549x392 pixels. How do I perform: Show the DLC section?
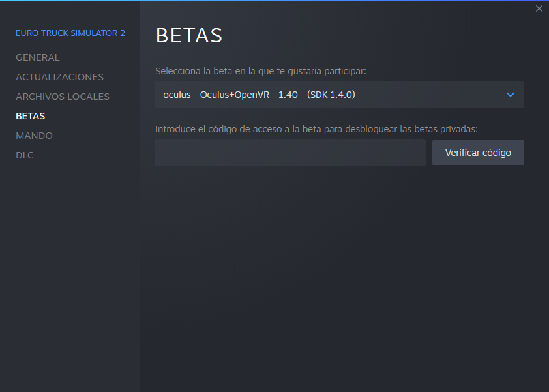pyautogui.click(x=25, y=155)
